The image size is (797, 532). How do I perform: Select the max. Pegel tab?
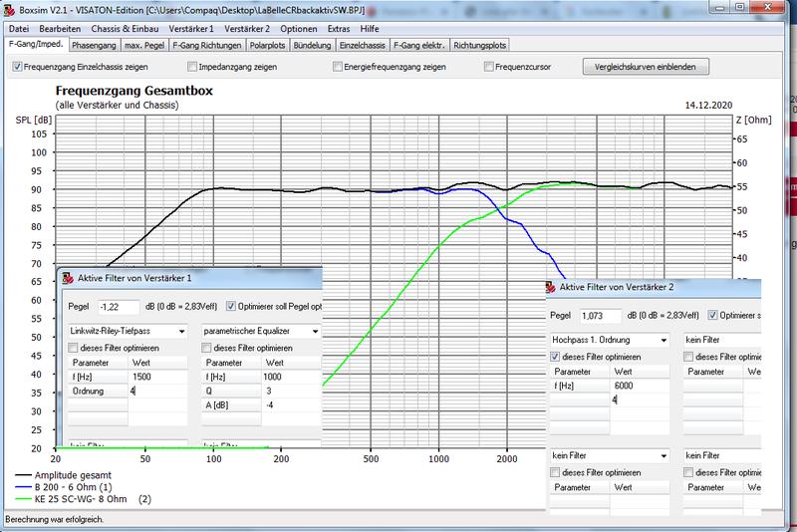[x=144, y=46]
